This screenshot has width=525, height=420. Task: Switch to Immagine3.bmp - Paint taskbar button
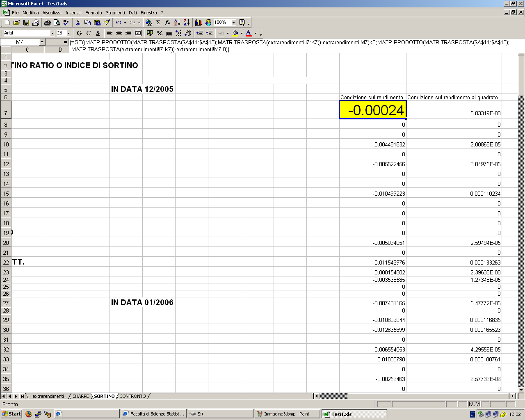click(287, 414)
